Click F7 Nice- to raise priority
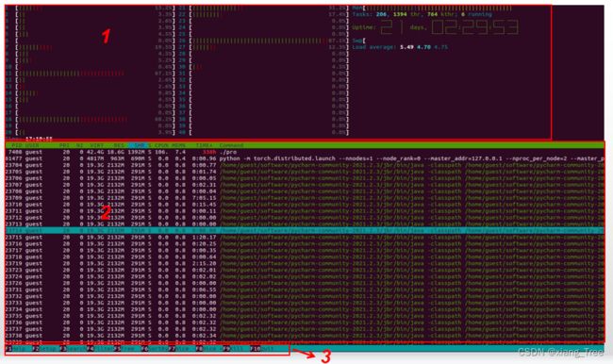613x364 pixels. 182,348
